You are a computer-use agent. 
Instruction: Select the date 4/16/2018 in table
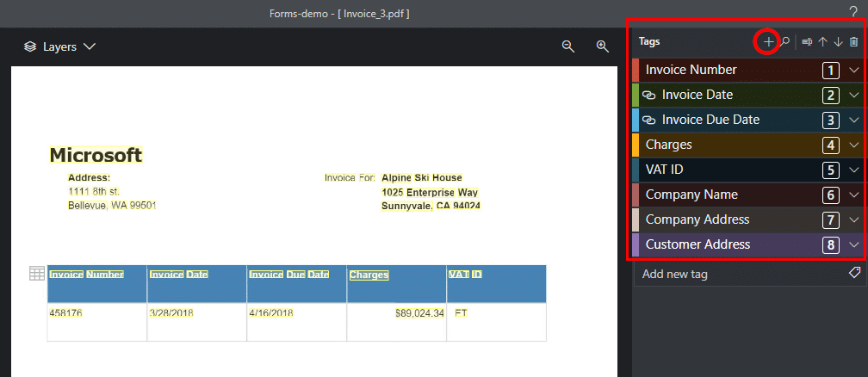click(x=270, y=313)
